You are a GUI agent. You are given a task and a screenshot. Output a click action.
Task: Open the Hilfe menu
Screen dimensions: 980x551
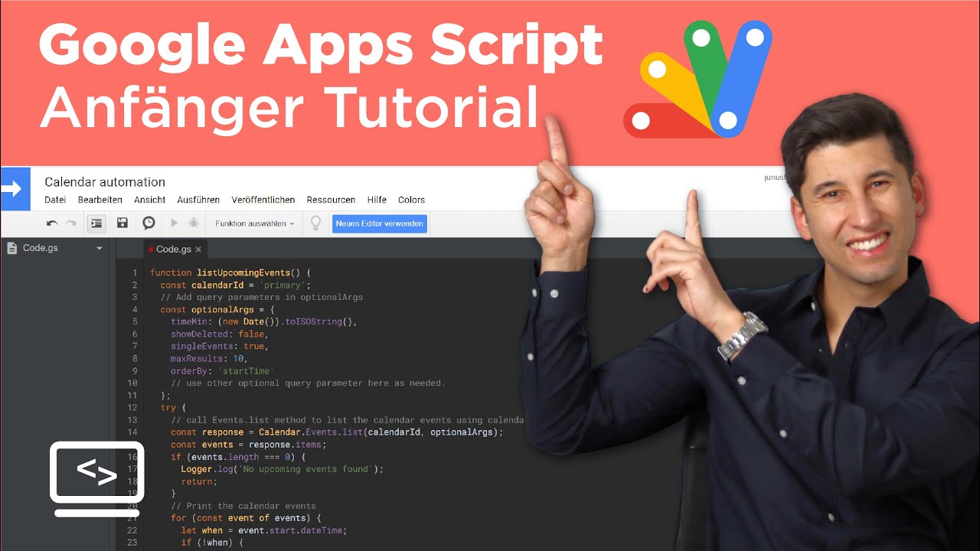(377, 200)
